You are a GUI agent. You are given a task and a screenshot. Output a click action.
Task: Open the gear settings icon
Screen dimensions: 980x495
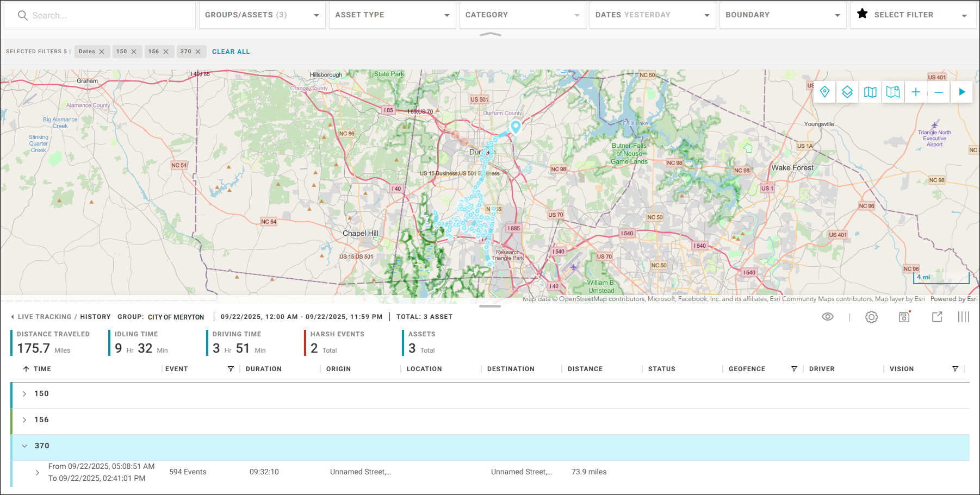coord(871,317)
